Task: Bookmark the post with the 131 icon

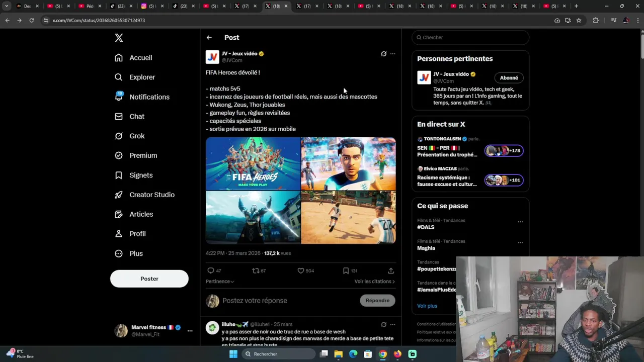Action: click(x=350, y=270)
